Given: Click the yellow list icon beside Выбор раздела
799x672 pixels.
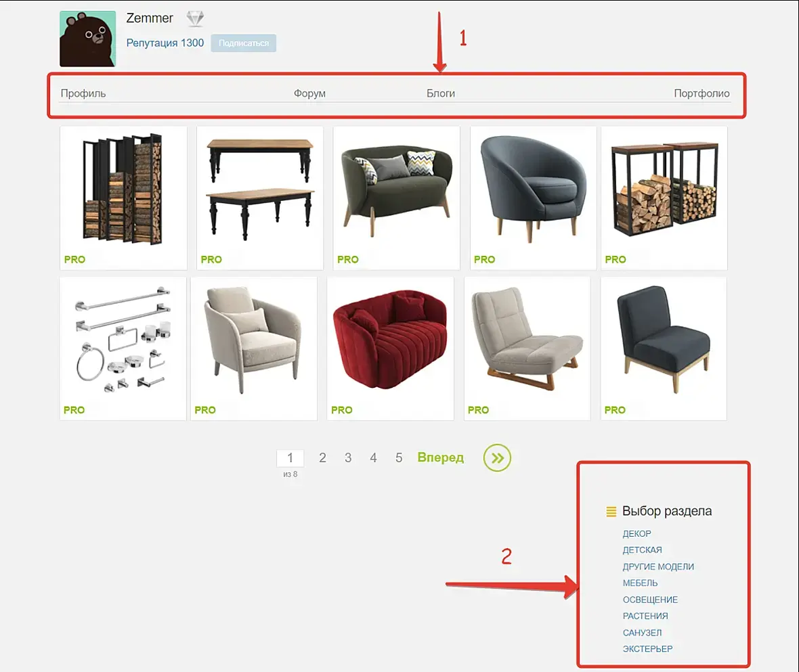Looking at the screenshot, I should pos(611,511).
